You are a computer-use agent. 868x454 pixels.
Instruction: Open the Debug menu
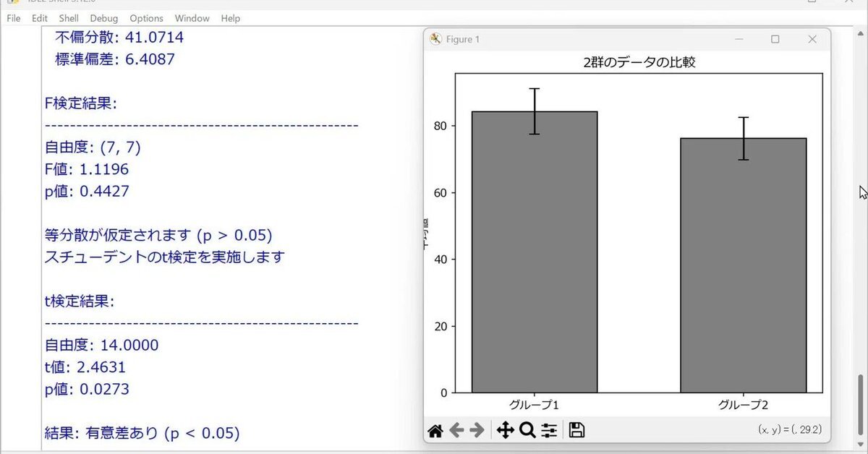104,18
